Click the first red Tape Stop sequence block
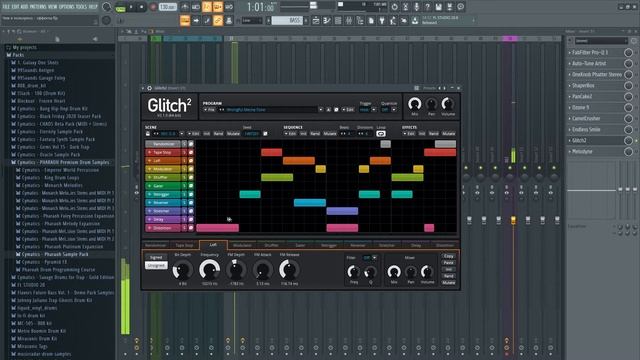640x360 pixels. click(271, 152)
